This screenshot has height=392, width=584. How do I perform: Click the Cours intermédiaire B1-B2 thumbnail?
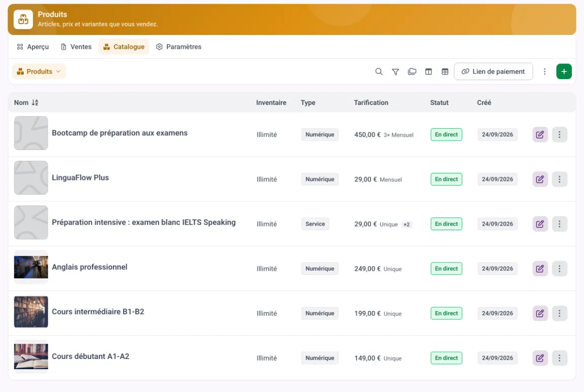click(x=31, y=312)
